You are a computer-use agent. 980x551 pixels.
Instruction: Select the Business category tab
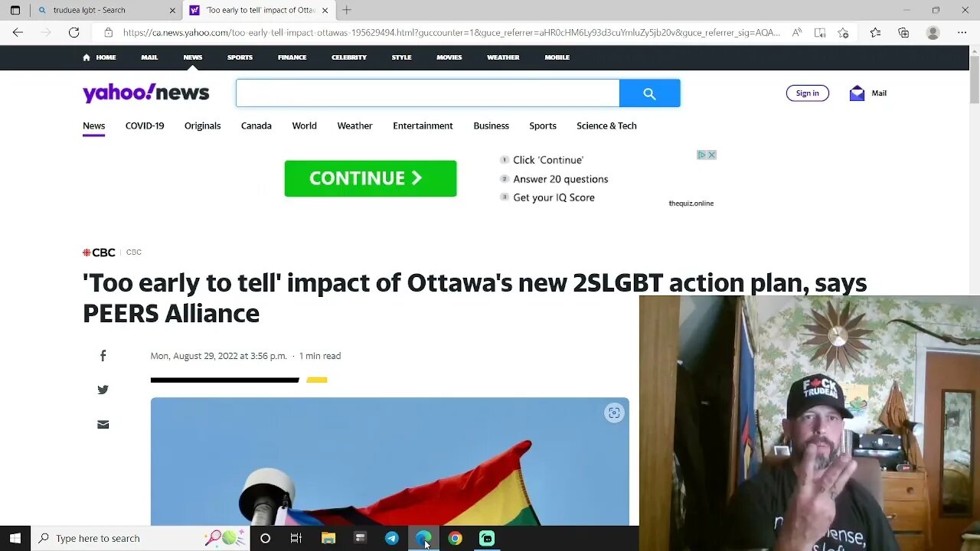pos(491,126)
